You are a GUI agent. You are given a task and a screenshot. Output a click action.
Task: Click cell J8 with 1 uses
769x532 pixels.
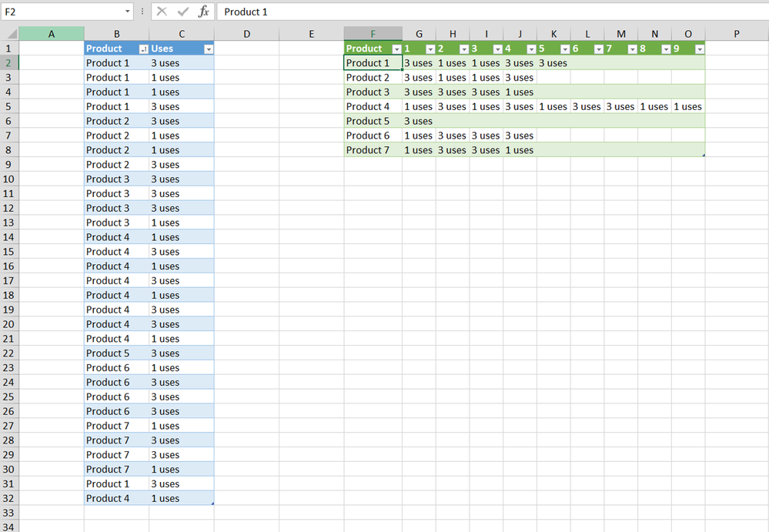[x=520, y=150]
